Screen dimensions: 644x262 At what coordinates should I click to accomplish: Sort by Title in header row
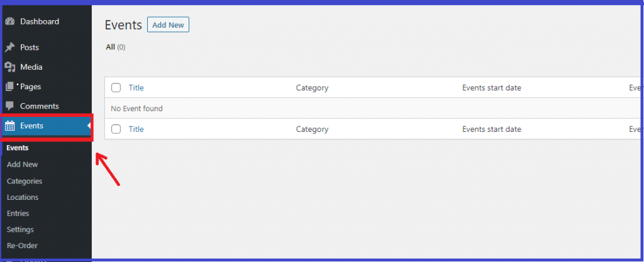pyautogui.click(x=136, y=87)
